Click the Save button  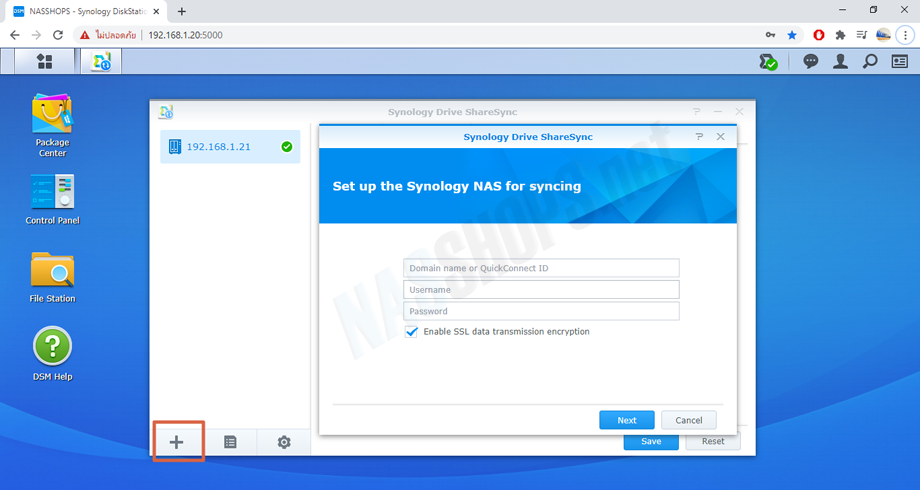651,442
